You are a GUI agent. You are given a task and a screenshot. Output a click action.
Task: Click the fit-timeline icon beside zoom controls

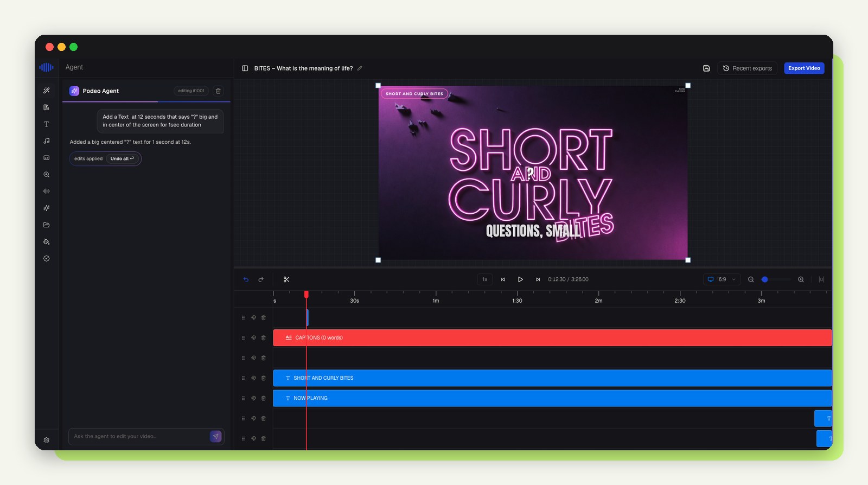821,279
